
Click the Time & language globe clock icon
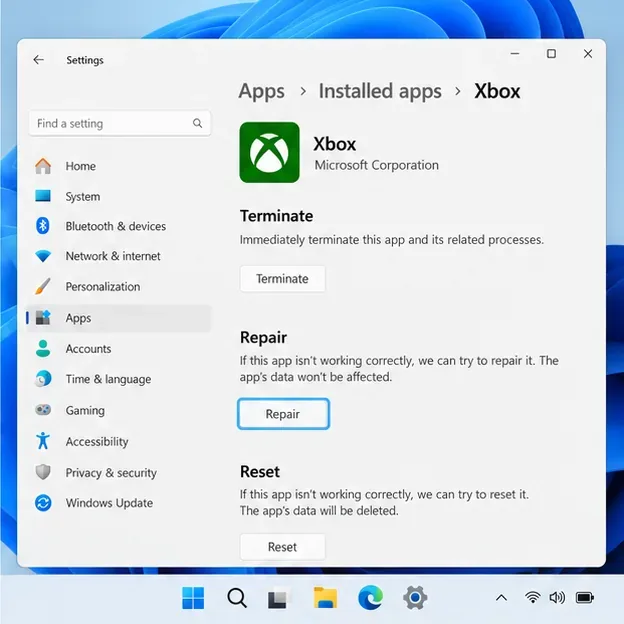coord(43,378)
